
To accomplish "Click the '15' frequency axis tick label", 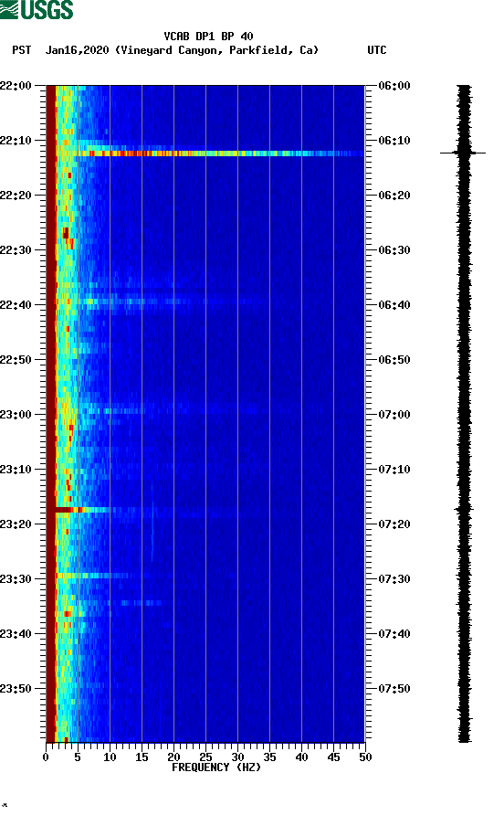I will tap(142, 757).
